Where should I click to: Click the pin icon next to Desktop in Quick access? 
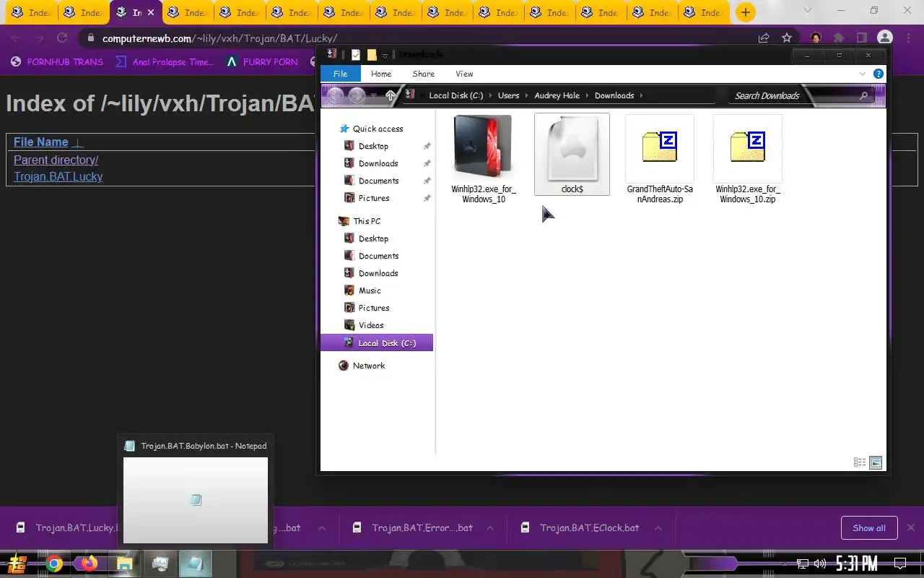pyautogui.click(x=427, y=146)
